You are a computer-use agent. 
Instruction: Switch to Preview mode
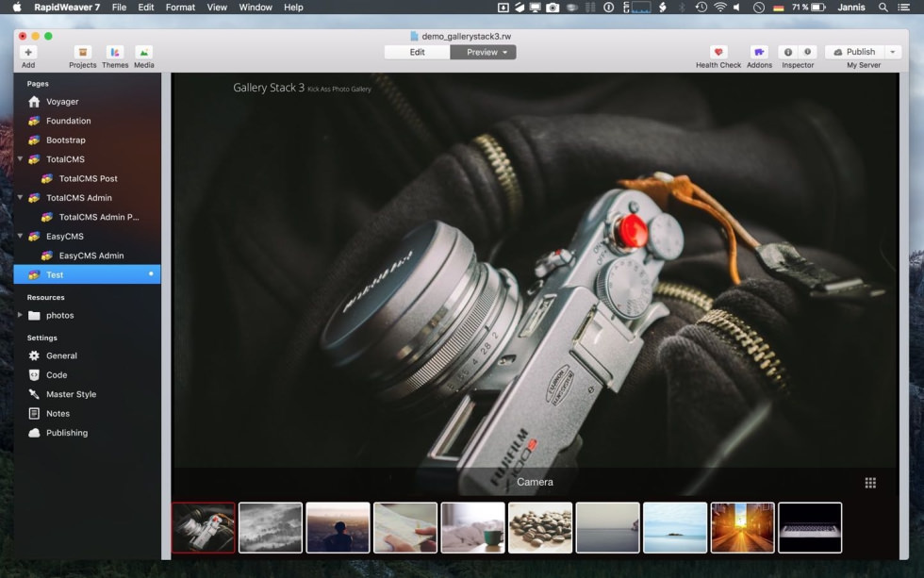(x=483, y=52)
